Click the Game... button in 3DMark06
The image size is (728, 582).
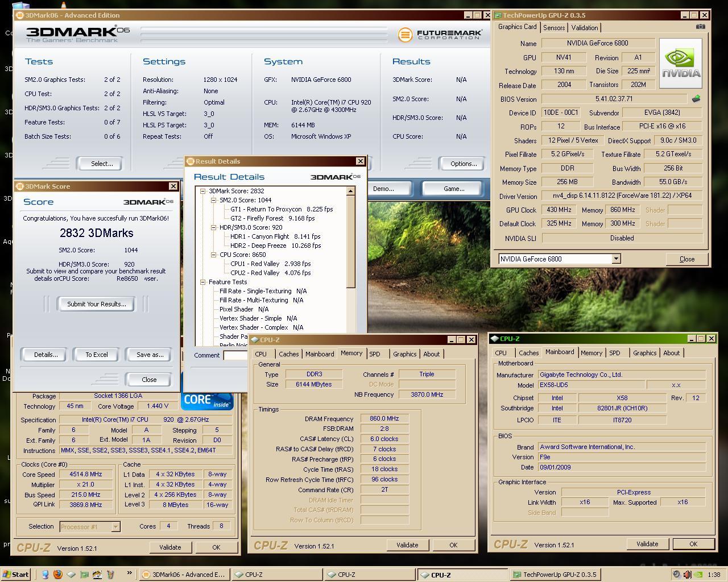point(453,189)
